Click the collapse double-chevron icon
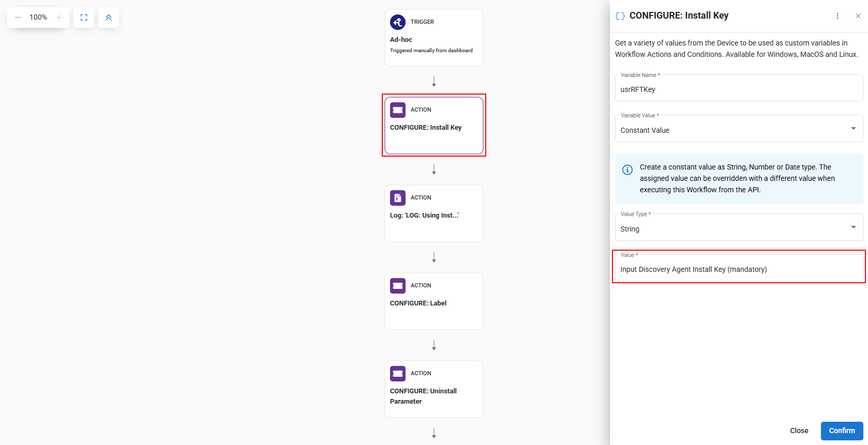868x445 pixels. 109,18
